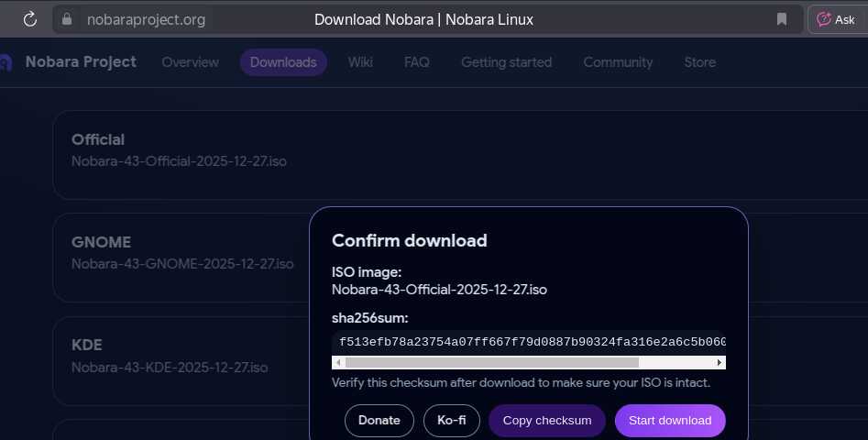
Task: Click the Copy checksum button
Action: 547,421
